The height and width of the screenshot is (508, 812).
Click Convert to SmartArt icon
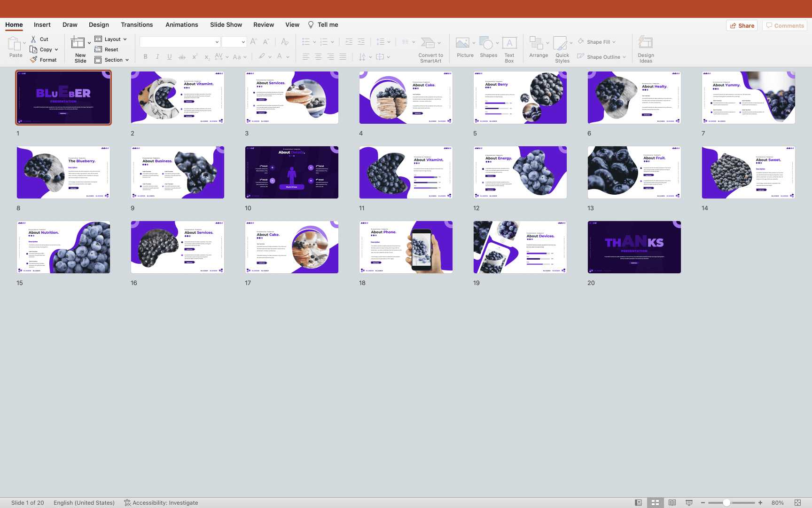click(428, 43)
